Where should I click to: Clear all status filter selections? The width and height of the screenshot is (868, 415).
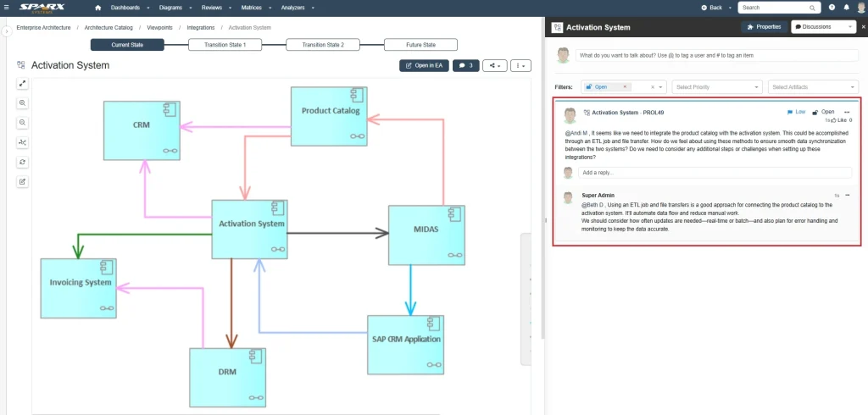click(652, 87)
